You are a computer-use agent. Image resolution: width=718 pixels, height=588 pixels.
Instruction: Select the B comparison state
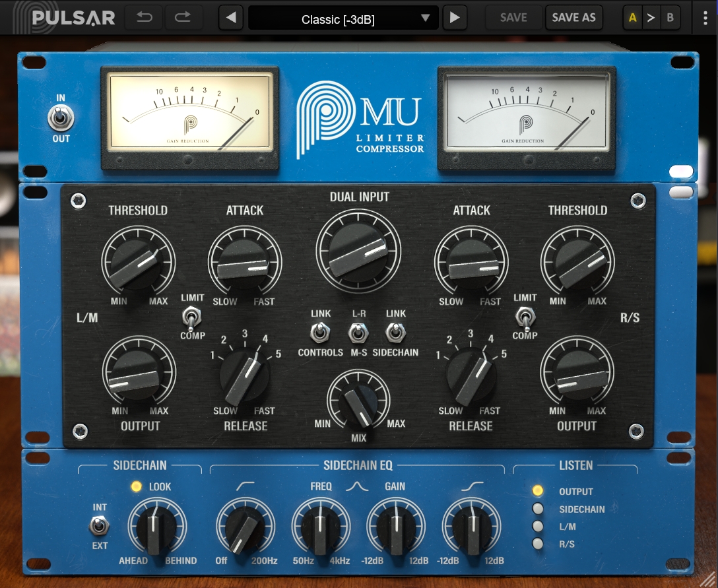[x=670, y=17]
